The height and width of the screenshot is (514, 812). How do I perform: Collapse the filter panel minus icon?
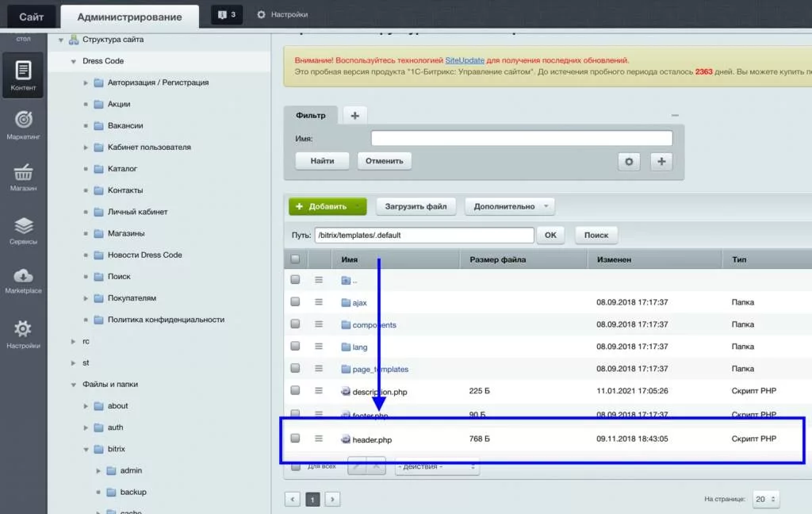675,115
